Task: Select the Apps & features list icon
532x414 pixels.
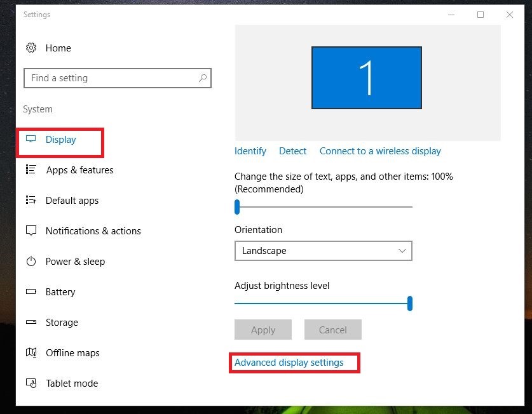Action: click(31, 170)
